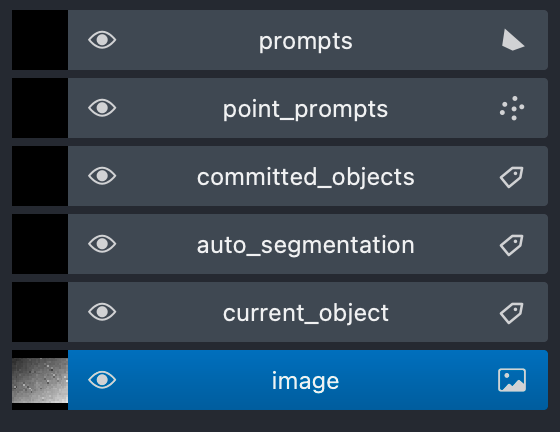
Task: Toggle auto_segmentation layer visibility
Action: tap(102, 244)
